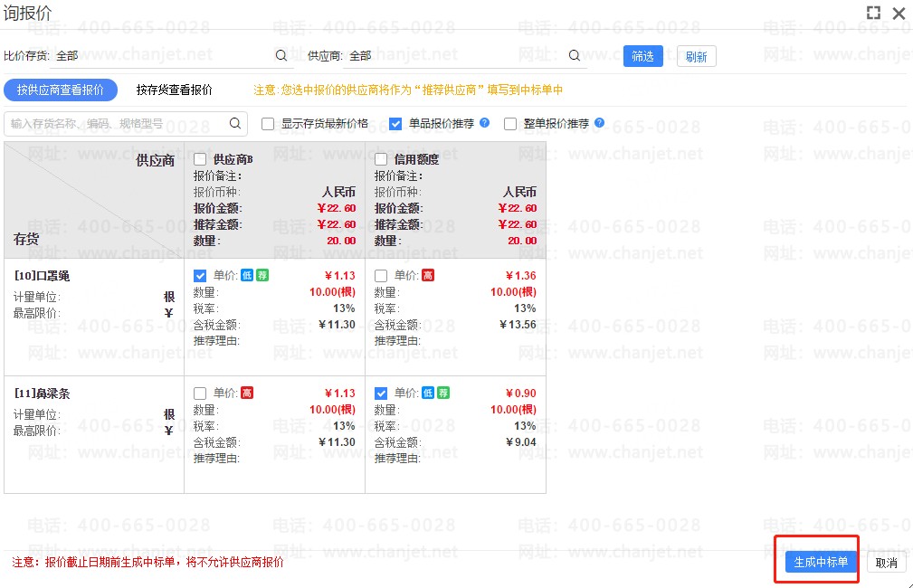
Task: Focus the 输入存货名称 search input
Action: pyautogui.click(x=113, y=124)
